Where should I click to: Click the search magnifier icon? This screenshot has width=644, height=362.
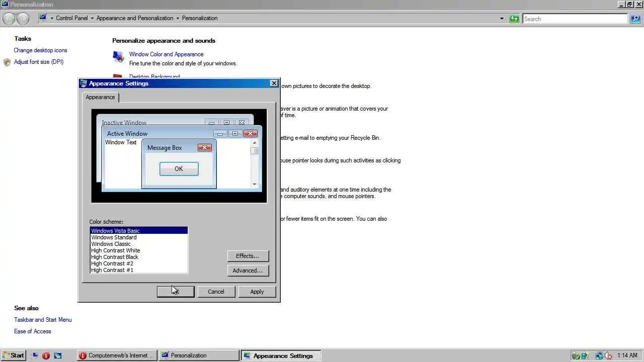click(x=636, y=19)
